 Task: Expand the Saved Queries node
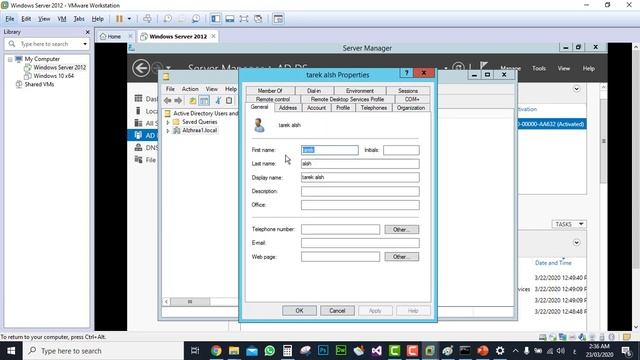pos(168,122)
